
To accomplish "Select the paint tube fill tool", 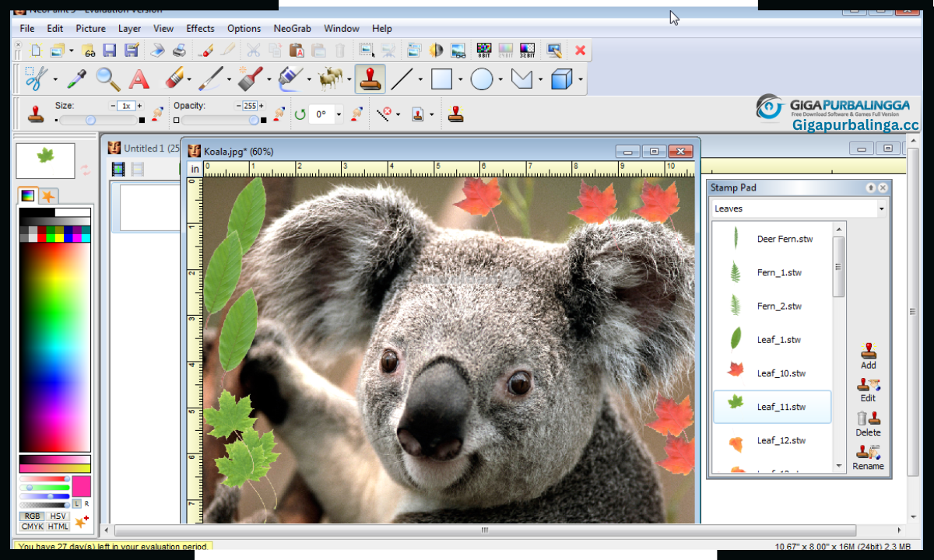I will [x=290, y=79].
